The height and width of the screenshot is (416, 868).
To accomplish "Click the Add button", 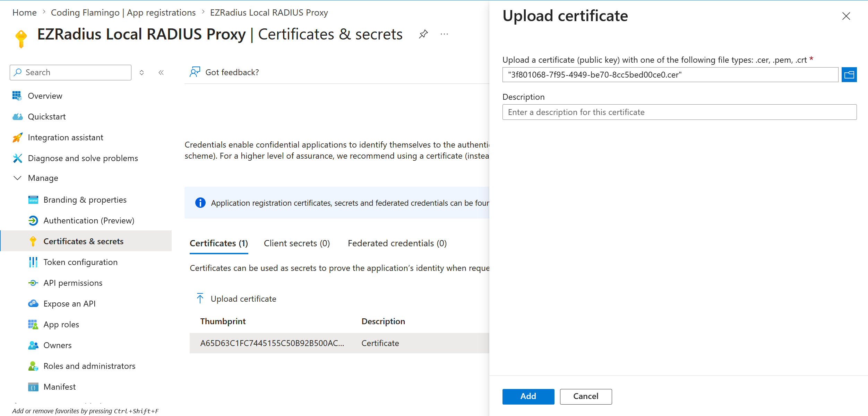I will (x=528, y=396).
